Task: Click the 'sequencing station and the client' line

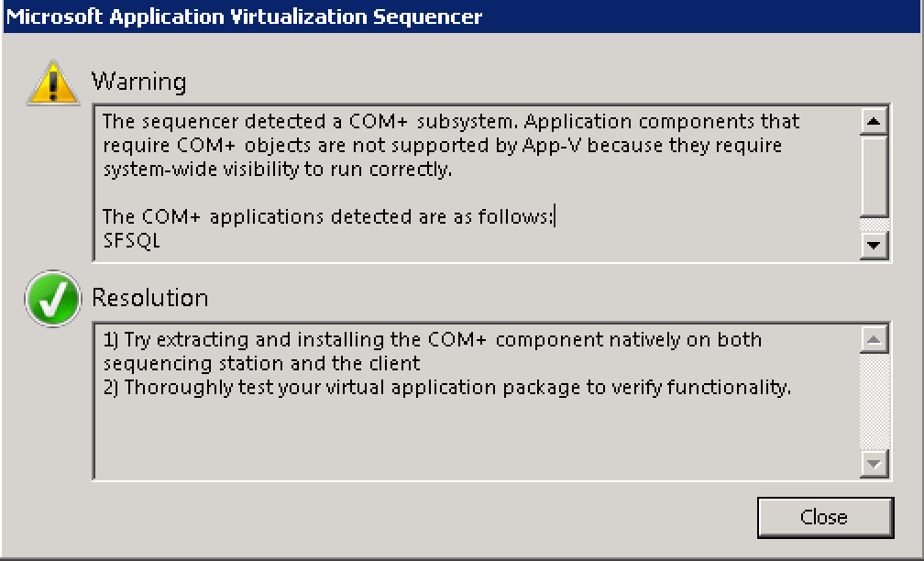Action: coord(261,364)
